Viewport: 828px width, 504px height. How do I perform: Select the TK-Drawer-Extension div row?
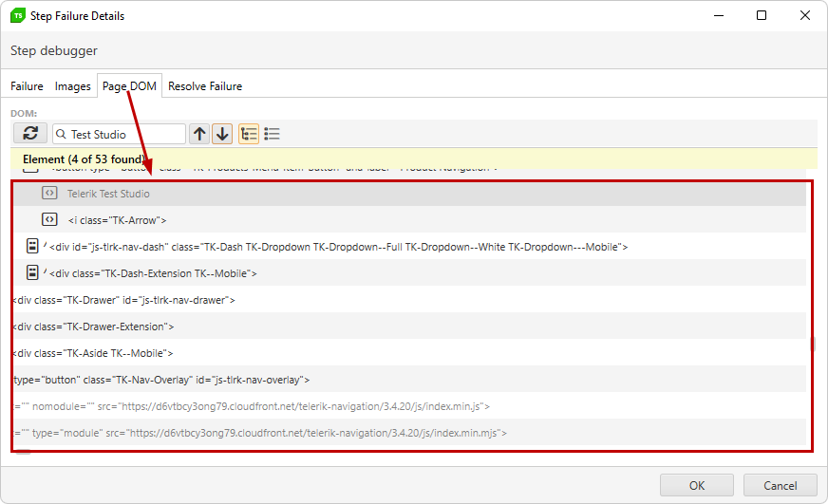point(410,327)
